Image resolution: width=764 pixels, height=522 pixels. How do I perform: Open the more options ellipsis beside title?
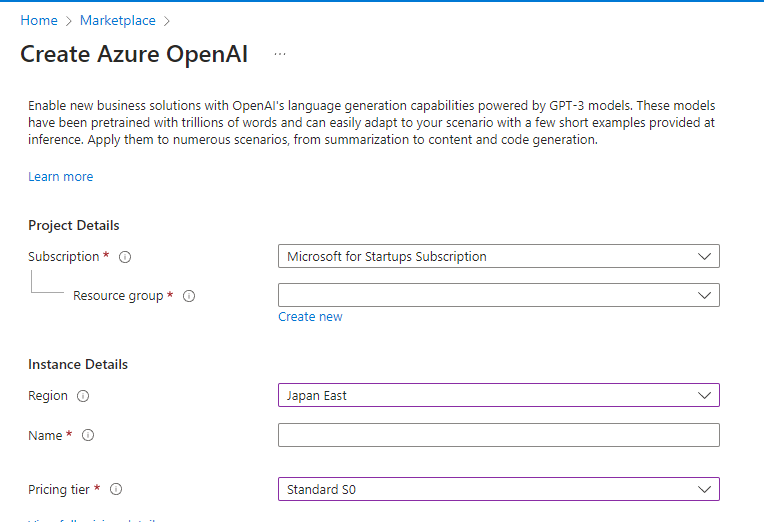(280, 54)
